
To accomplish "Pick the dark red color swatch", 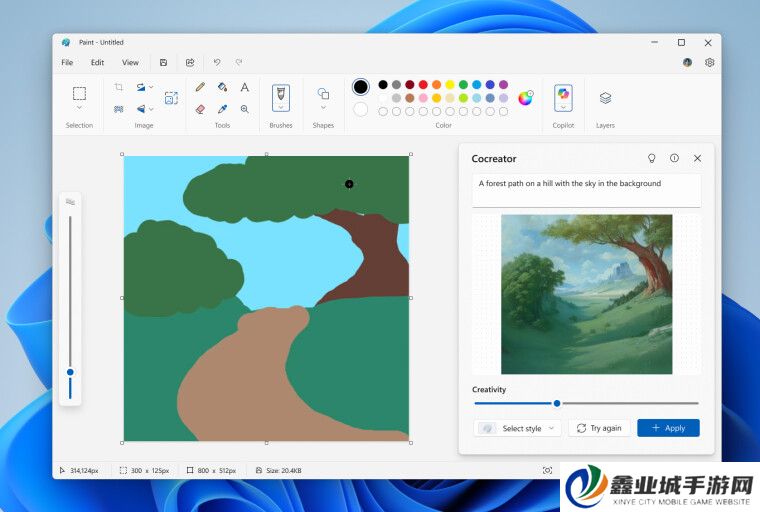I will click(x=410, y=85).
